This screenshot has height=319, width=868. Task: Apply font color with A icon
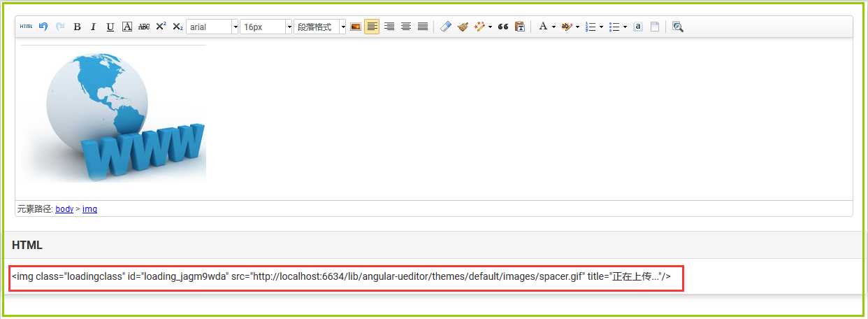tap(543, 27)
